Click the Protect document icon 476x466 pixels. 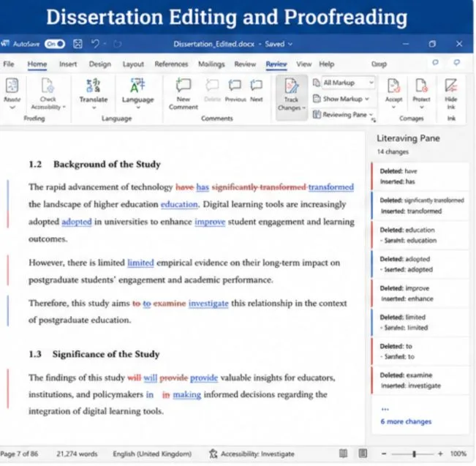pyautogui.click(x=421, y=86)
